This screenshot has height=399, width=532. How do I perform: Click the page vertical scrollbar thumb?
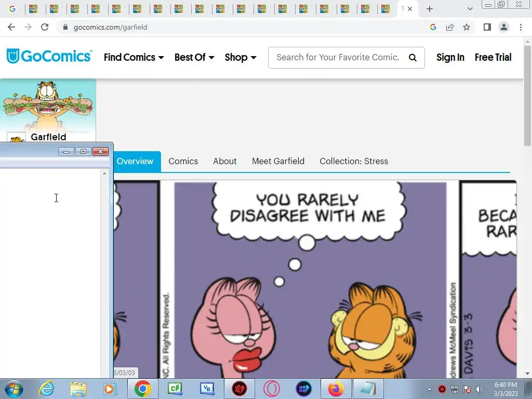(x=527, y=96)
